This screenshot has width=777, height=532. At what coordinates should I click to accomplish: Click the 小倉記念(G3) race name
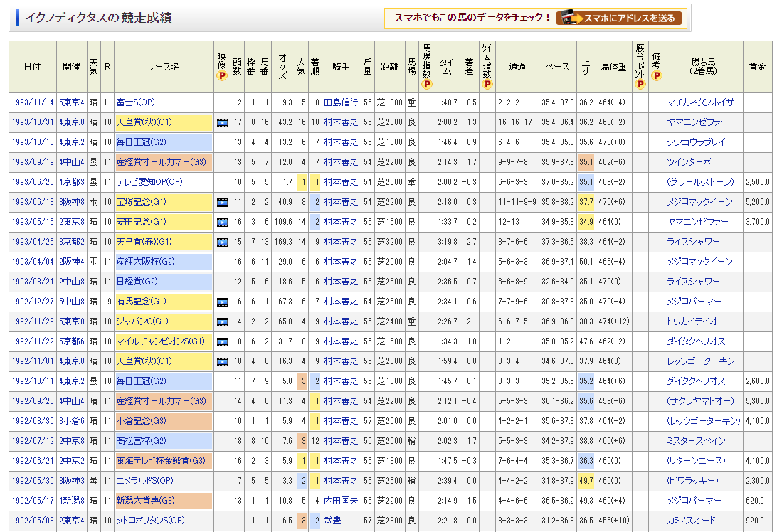coord(141,421)
